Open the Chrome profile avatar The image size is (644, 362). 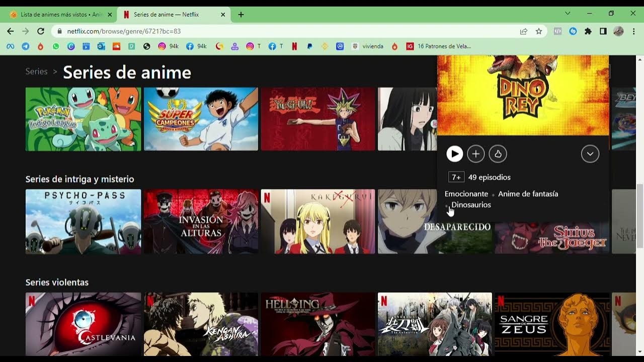tap(619, 31)
